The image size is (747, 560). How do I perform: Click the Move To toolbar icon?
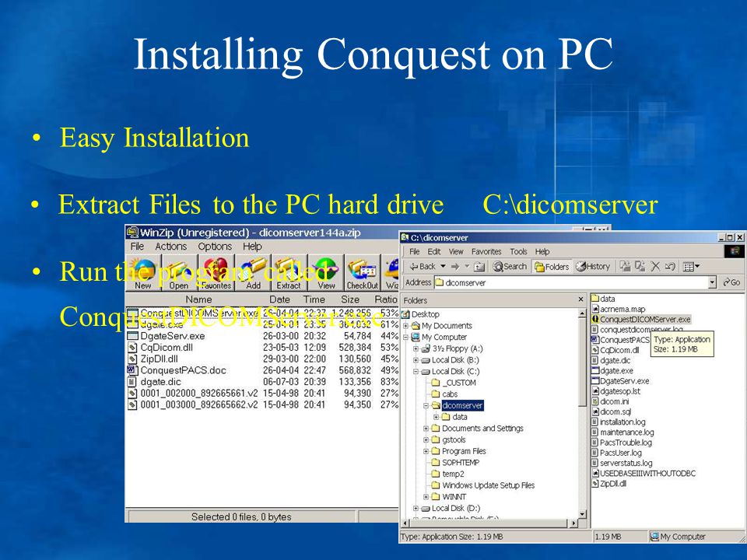pos(625,267)
